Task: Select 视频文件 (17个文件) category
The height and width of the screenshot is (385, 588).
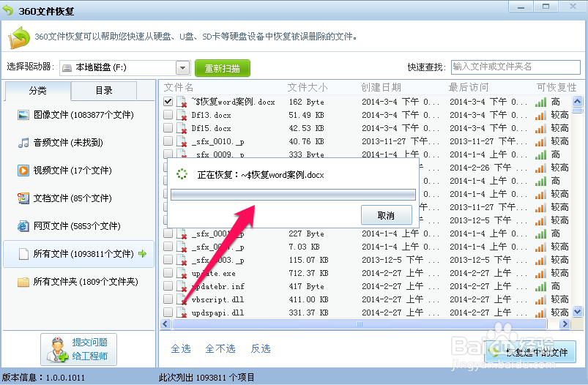Action: [79, 171]
